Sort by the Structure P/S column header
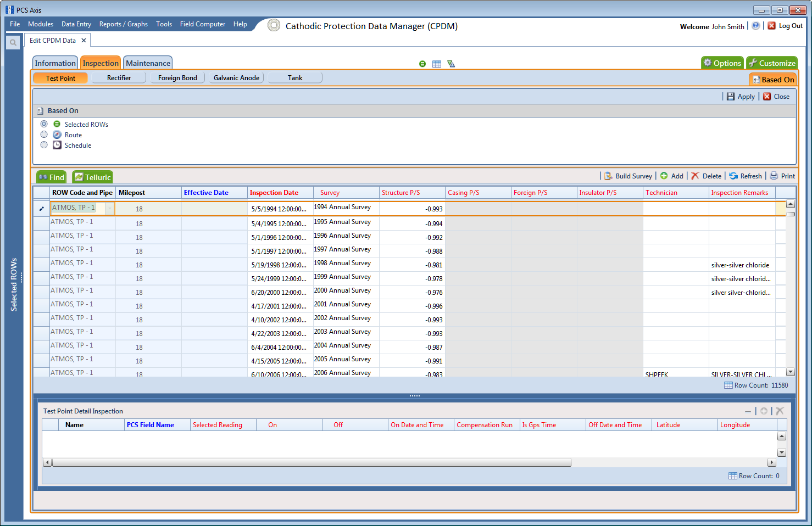The width and height of the screenshot is (812, 526). [x=412, y=193]
